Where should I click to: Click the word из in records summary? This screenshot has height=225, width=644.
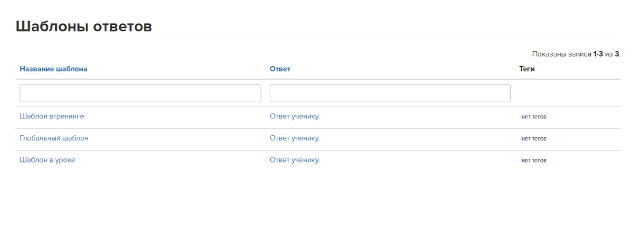pyautogui.click(x=609, y=54)
